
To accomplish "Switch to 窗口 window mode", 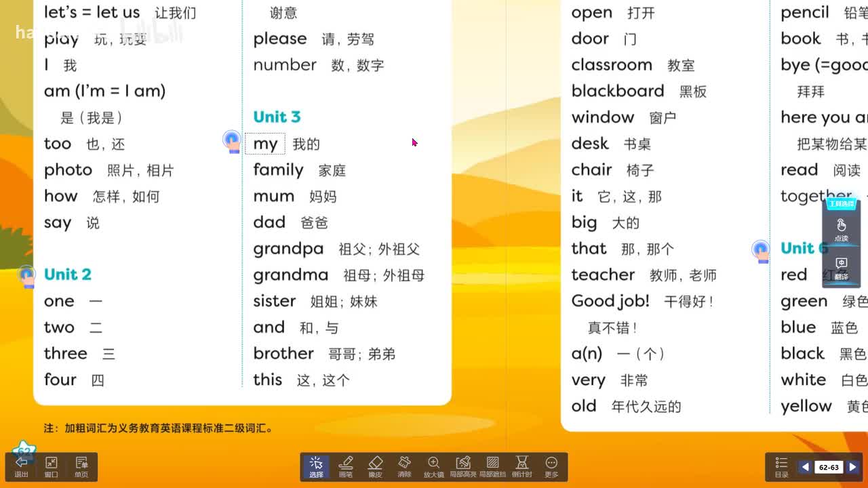I will tap(51, 466).
